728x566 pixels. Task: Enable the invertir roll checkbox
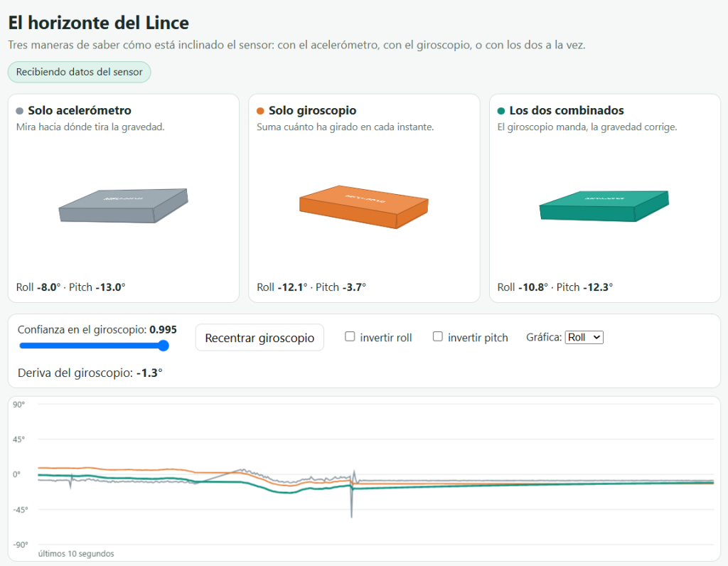[350, 336]
